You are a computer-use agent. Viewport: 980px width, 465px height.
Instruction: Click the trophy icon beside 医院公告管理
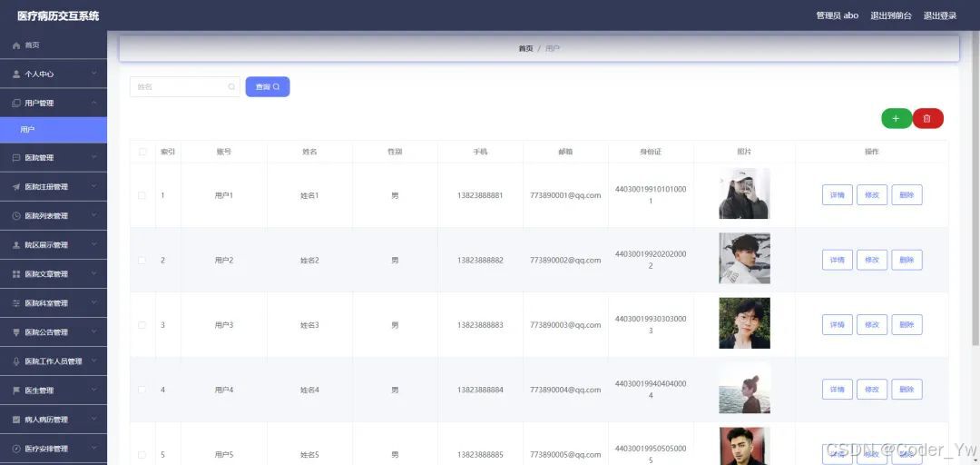(16, 332)
